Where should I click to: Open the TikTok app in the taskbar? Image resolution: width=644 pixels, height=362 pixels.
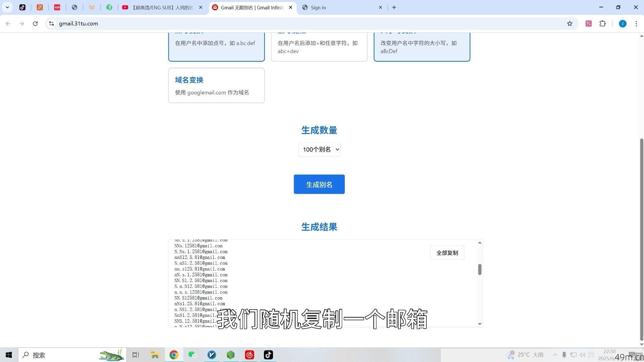(x=268, y=355)
